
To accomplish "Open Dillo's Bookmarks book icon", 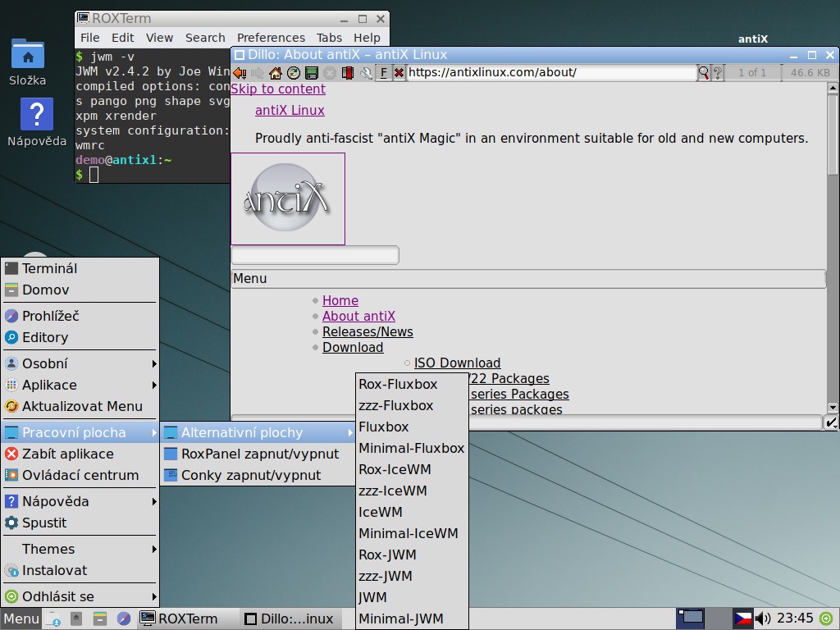I will pos(348,73).
